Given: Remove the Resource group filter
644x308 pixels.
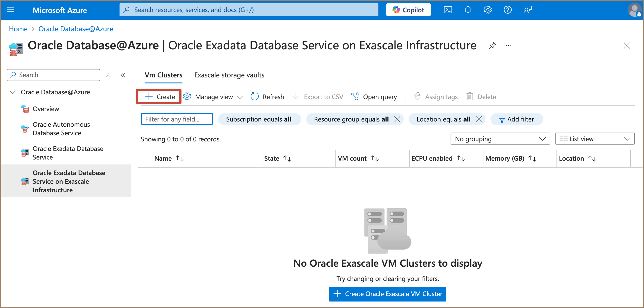Looking at the screenshot, I should [397, 119].
